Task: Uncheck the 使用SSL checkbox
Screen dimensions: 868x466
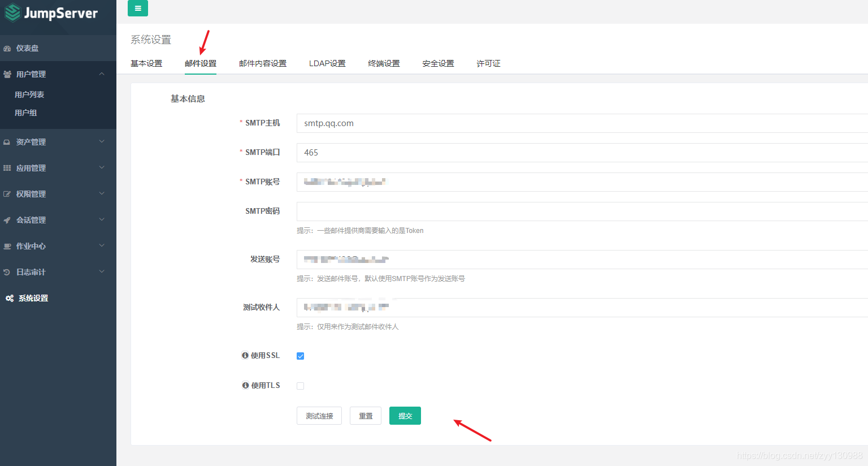Action: (301, 356)
